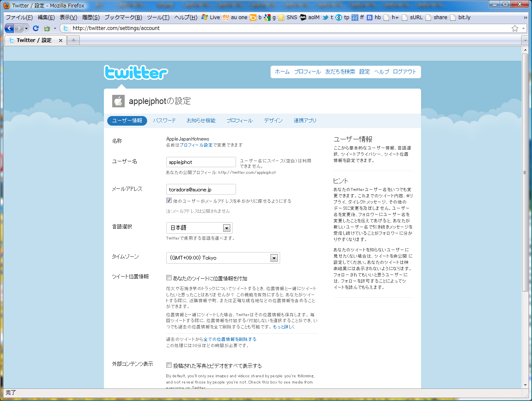Click the browser forward arrow
The width and height of the screenshot is (532, 401).
[19, 28]
